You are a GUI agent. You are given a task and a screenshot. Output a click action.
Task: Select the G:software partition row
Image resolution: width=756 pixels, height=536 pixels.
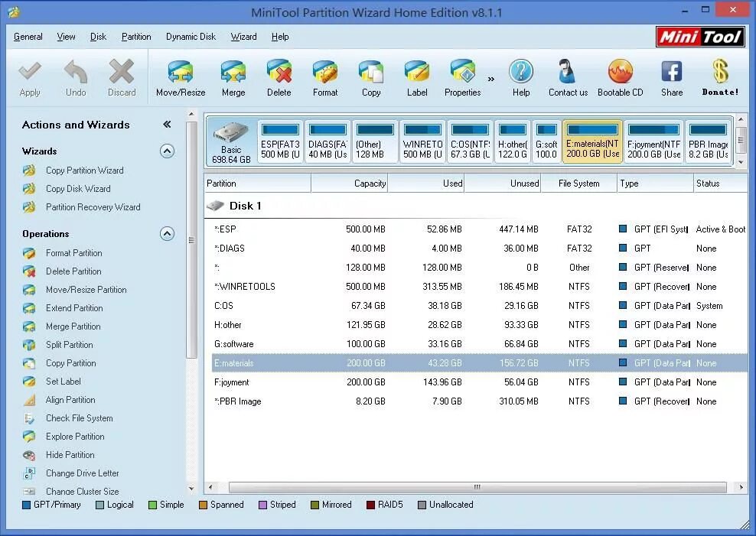tap(480, 344)
